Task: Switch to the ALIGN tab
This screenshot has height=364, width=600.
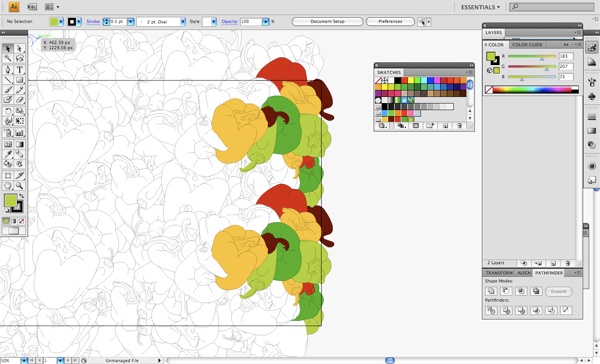Action: [524, 273]
